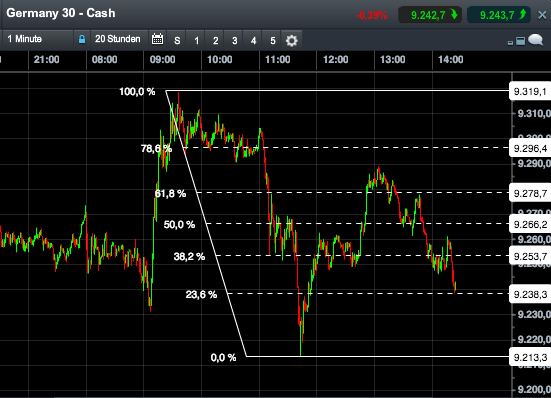
Task: Click the 9.220,0 price axis label
Action: click(x=534, y=340)
